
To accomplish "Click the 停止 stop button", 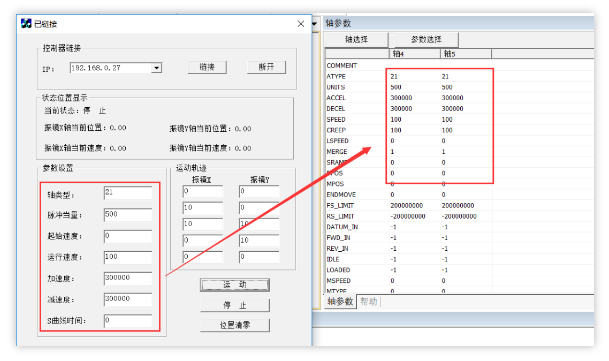I will pos(235,305).
